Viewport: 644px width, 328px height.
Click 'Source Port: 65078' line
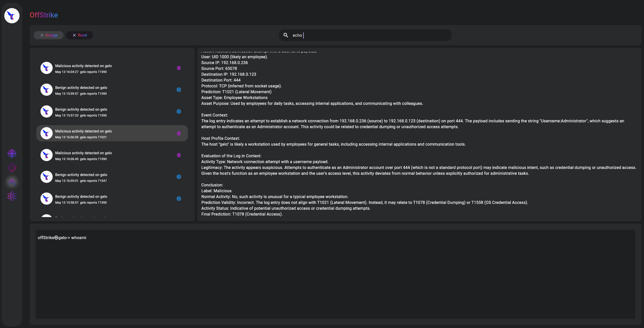[219, 68]
